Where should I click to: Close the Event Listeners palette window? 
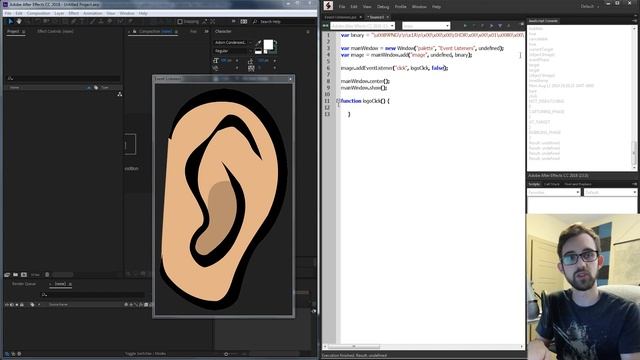click(291, 79)
